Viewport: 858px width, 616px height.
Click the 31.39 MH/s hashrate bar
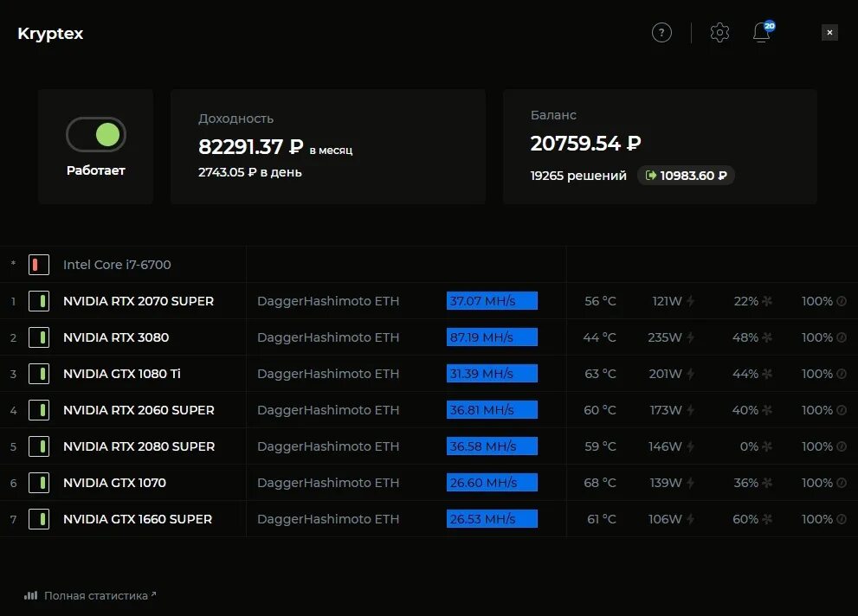(x=492, y=373)
